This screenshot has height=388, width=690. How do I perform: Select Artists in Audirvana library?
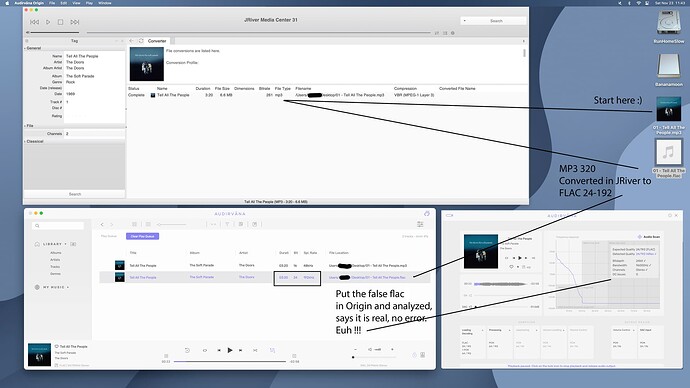[55, 260]
